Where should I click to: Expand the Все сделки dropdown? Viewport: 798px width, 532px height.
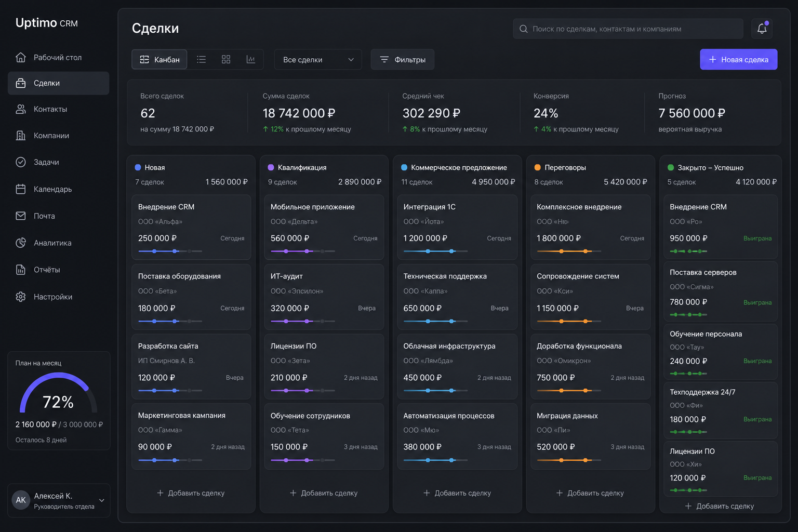coord(318,59)
